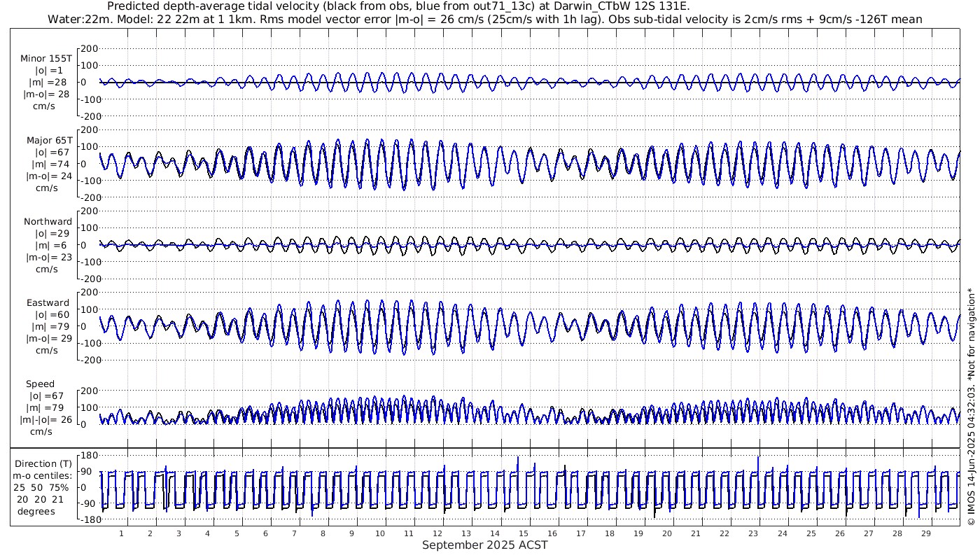
Task: Click day '20' tick on the date axis
Action: pyautogui.click(x=667, y=533)
